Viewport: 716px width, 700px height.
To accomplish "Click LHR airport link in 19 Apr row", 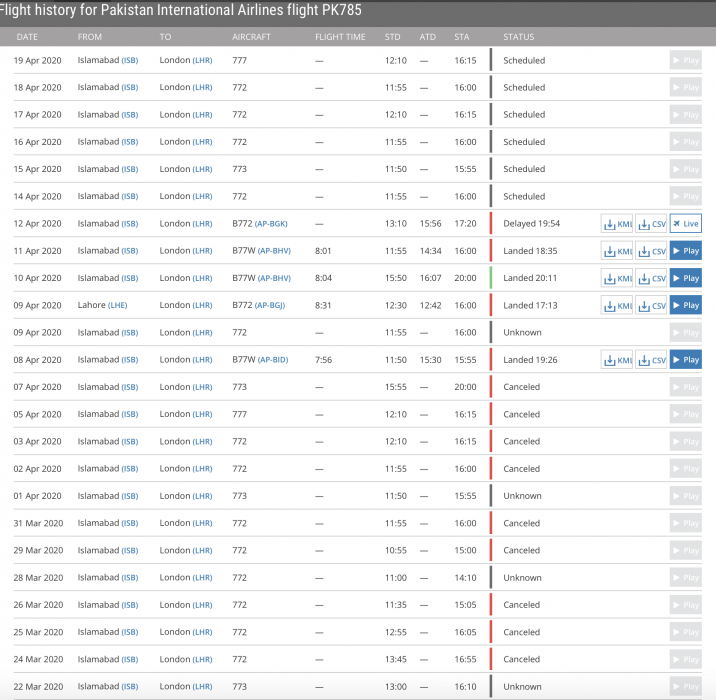I will pyautogui.click(x=202, y=60).
